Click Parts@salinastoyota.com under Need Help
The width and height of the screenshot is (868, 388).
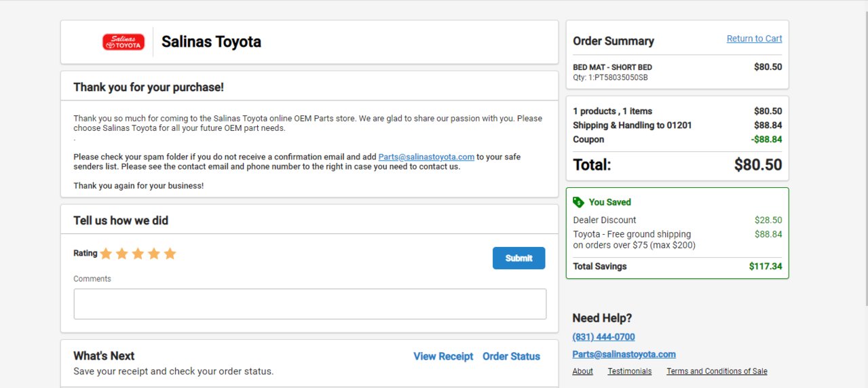624,354
